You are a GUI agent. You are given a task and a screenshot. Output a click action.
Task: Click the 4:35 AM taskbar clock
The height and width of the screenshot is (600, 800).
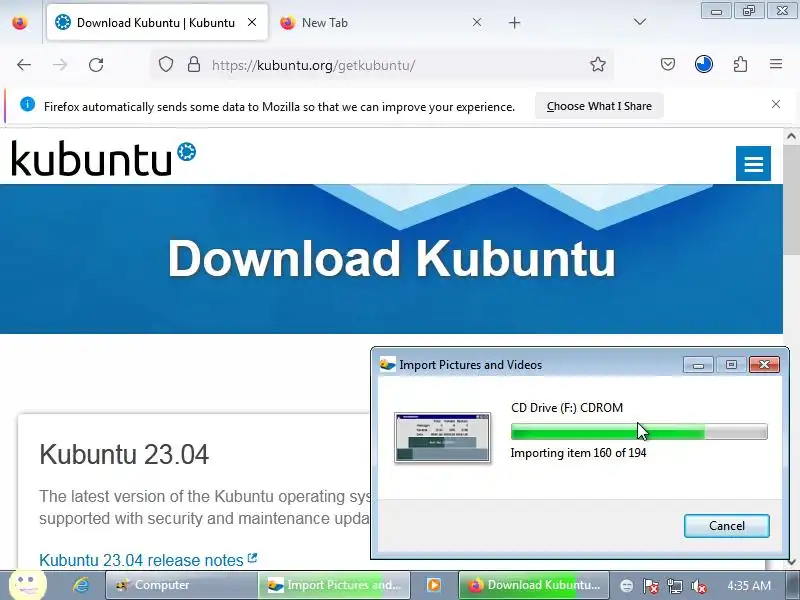(749, 585)
